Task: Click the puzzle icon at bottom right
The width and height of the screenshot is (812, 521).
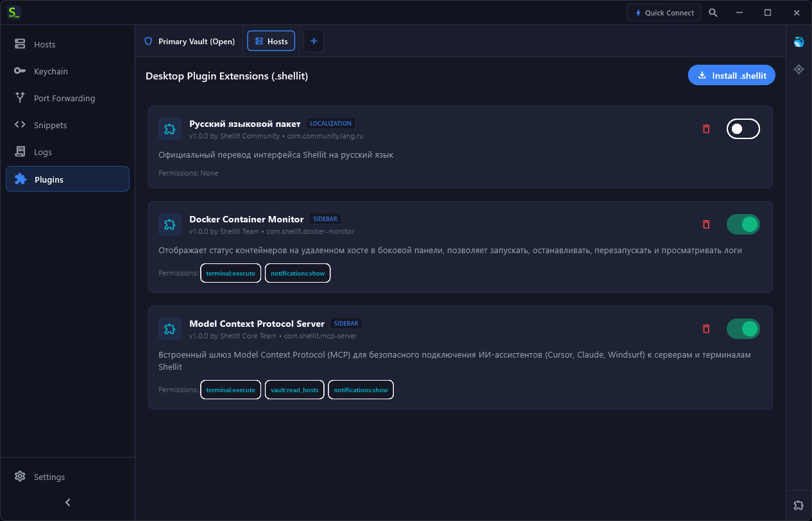Action: (x=799, y=505)
